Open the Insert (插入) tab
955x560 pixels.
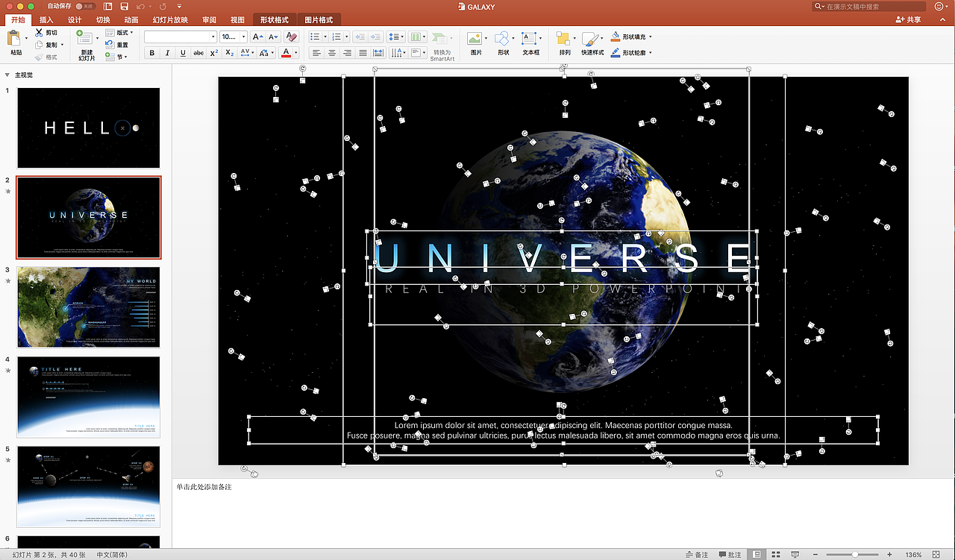(x=46, y=20)
